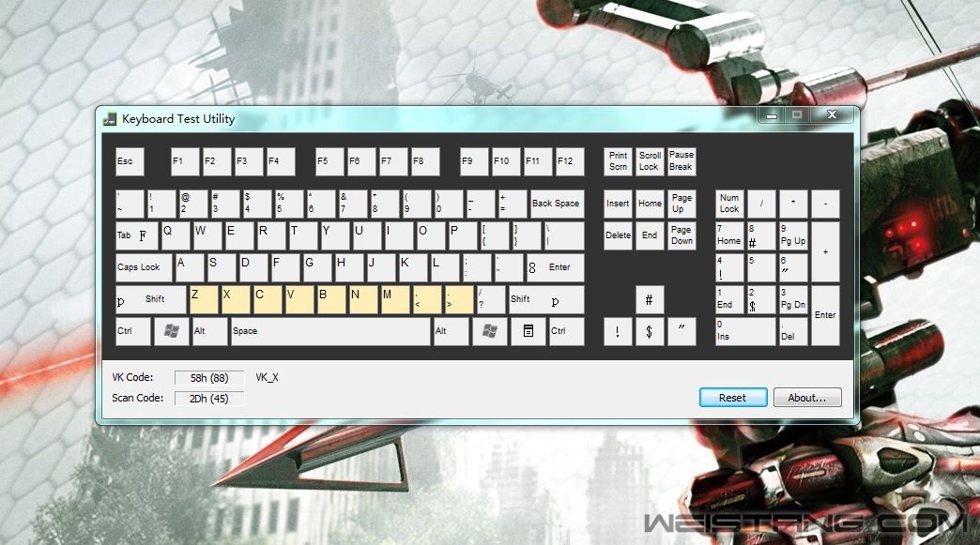Click the Keyboard Test Utility title bar icon

click(x=110, y=118)
